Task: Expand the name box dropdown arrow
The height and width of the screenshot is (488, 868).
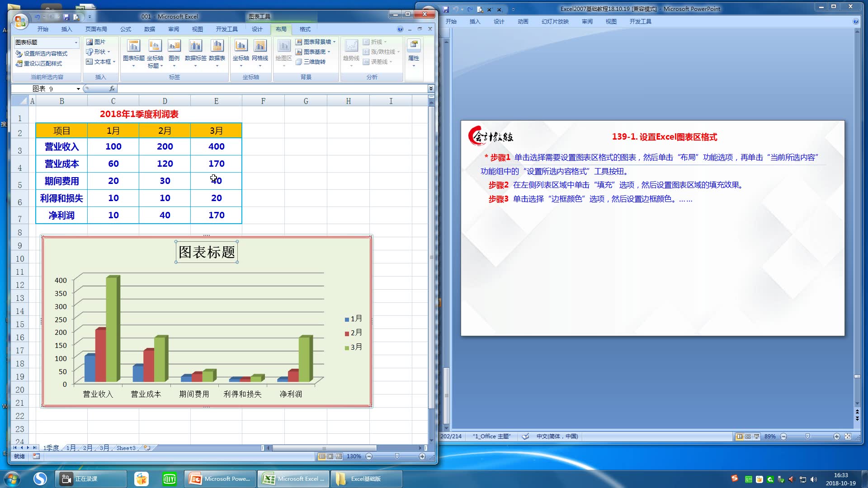Action: tap(78, 89)
